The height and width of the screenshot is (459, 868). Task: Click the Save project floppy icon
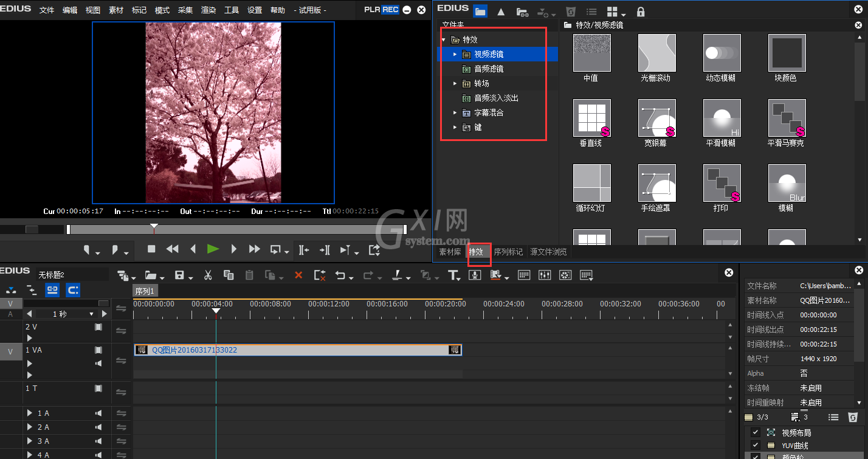[x=179, y=275]
